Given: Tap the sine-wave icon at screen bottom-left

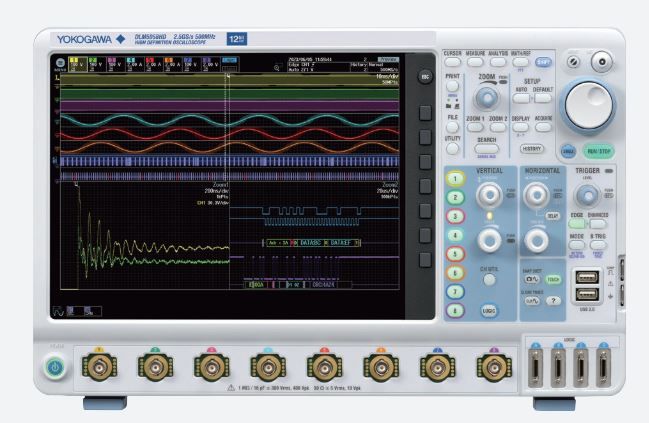Looking at the screenshot, I should coord(58,311).
